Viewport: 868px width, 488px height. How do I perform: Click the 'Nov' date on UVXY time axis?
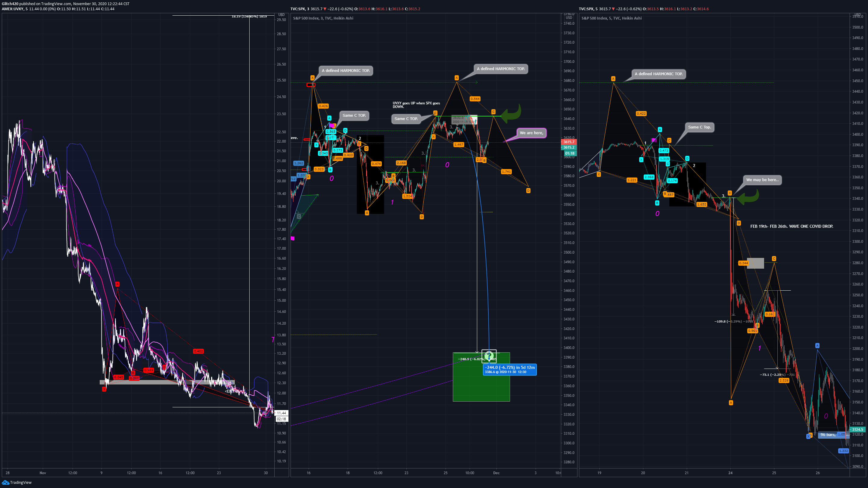pos(43,473)
